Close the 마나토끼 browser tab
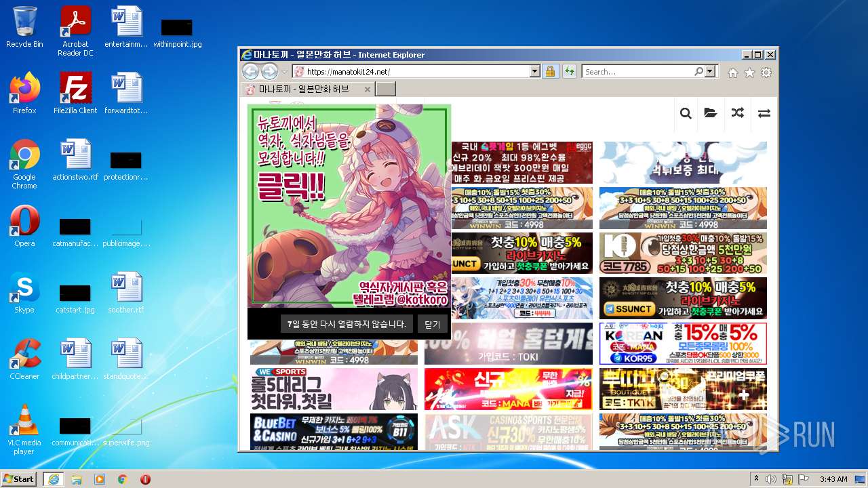Screen dimensions: 868x488 [x=368, y=89]
